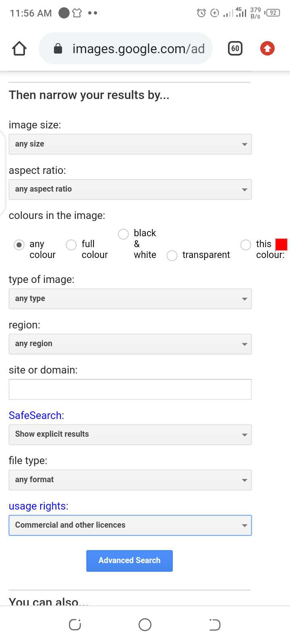This screenshot has width=290, height=644.
Task: Choose the "black & white" radio option
Action: tap(123, 234)
